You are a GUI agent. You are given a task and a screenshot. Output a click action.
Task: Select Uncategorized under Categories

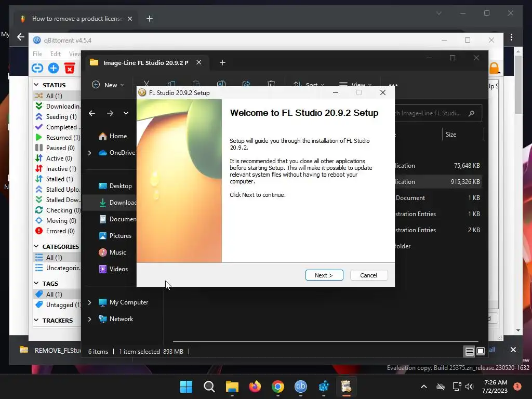[57, 268]
